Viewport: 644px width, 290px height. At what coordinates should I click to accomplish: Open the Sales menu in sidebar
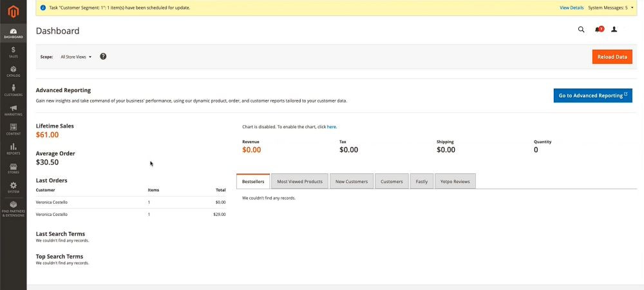point(13,52)
